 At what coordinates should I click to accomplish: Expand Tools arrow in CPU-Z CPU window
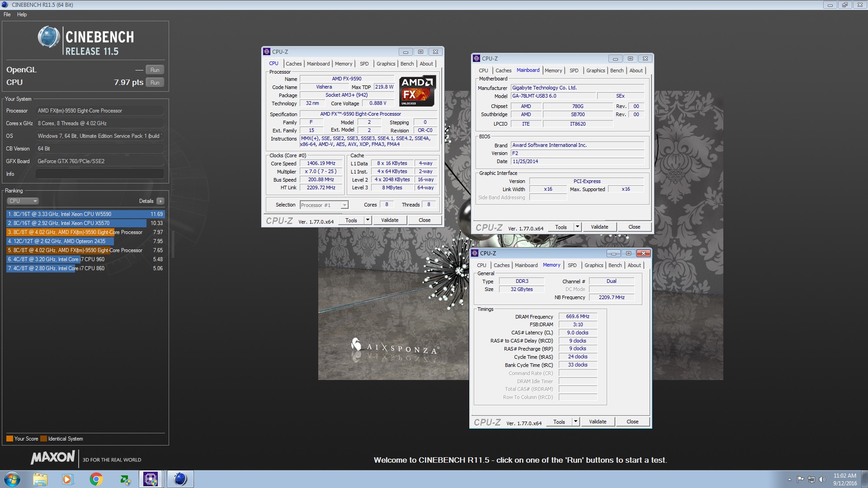[368, 220]
